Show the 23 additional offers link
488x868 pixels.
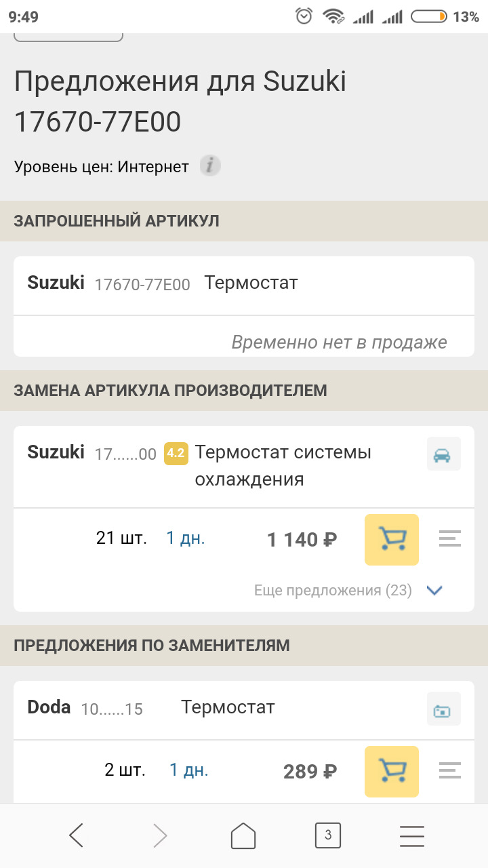point(333,591)
